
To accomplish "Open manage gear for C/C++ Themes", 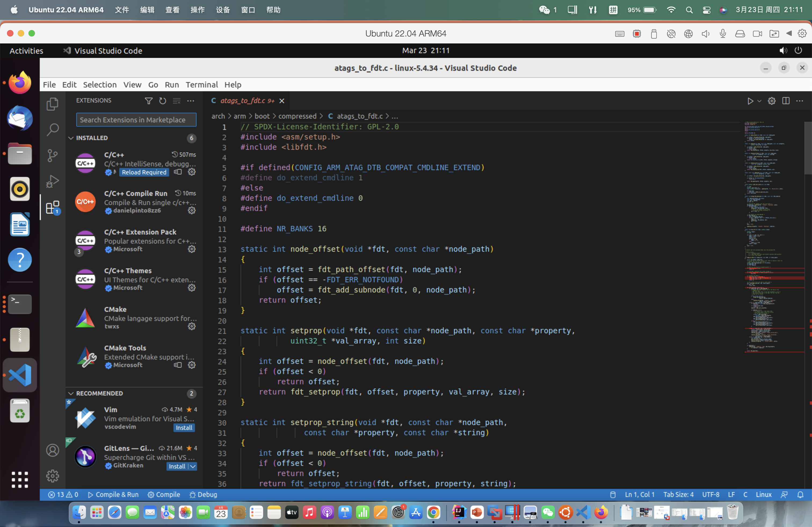I will pyautogui.click(x=192, y=288).
